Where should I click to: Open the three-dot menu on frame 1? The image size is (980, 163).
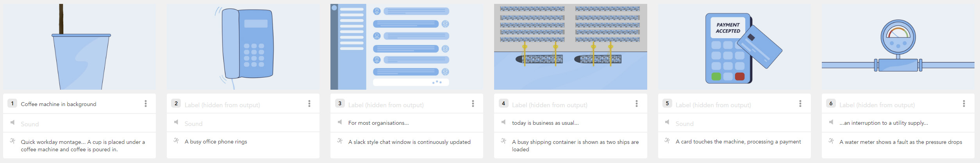tap(146, 103)
